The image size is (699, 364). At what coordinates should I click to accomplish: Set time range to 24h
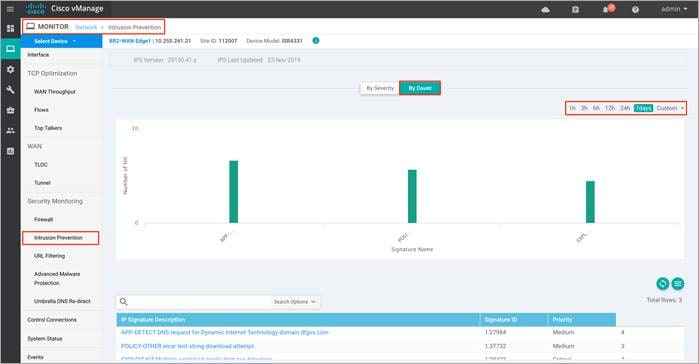click(x=625, y=108)
